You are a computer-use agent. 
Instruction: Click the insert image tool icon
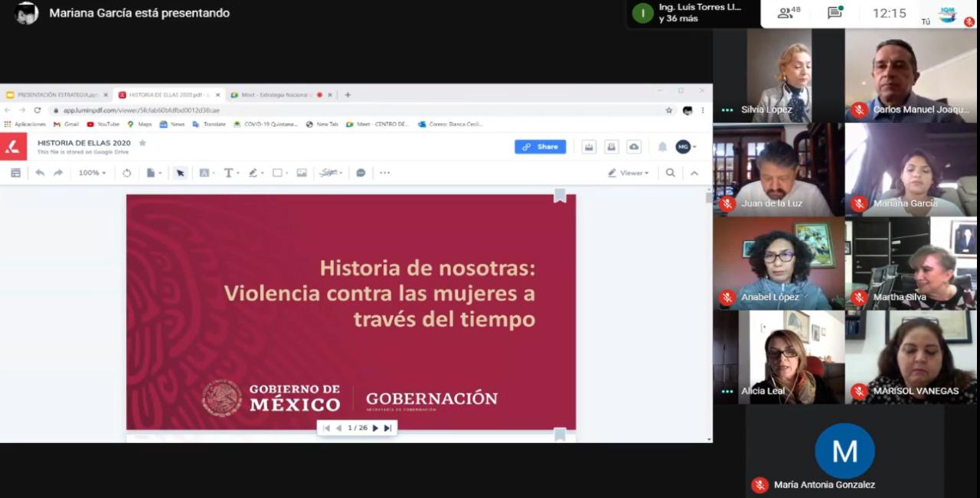[302, 173]
